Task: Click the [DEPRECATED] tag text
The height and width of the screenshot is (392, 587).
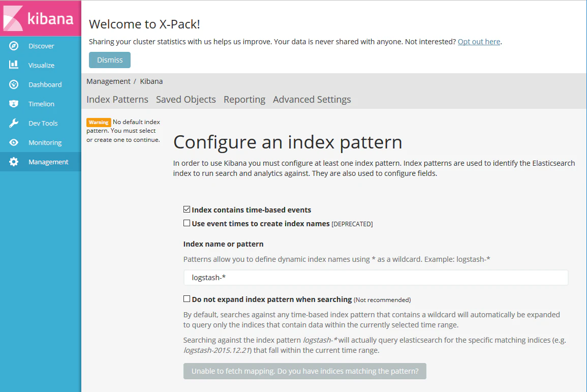Action: [352, 224]
